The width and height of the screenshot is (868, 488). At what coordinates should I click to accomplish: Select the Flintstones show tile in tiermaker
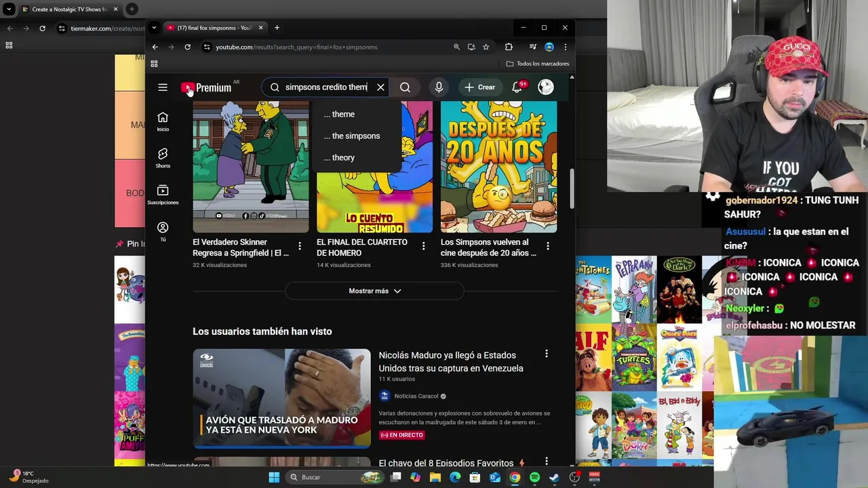pos(593,289)
